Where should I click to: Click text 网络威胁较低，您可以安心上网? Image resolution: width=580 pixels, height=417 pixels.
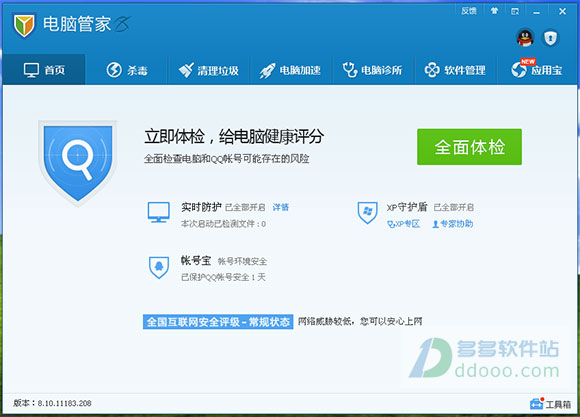coord(360,321)
